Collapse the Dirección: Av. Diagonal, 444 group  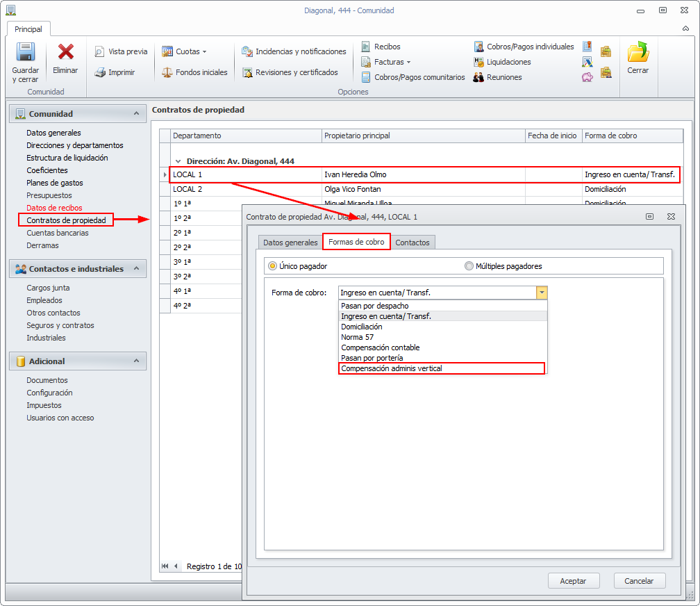pos(178,161)
